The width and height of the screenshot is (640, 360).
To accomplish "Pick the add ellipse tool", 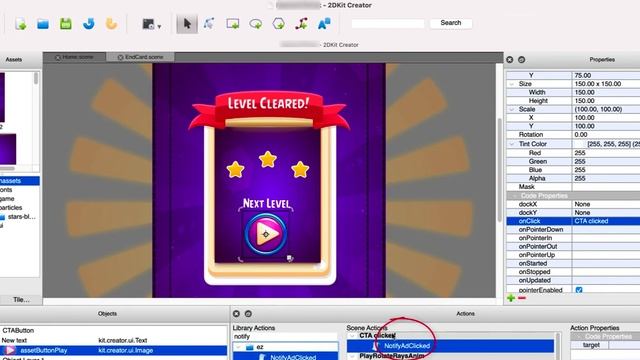I will point(256,24).
